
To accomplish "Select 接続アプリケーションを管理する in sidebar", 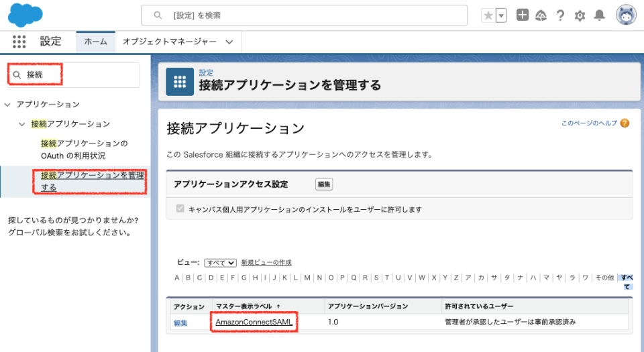I will pos(93,181).
